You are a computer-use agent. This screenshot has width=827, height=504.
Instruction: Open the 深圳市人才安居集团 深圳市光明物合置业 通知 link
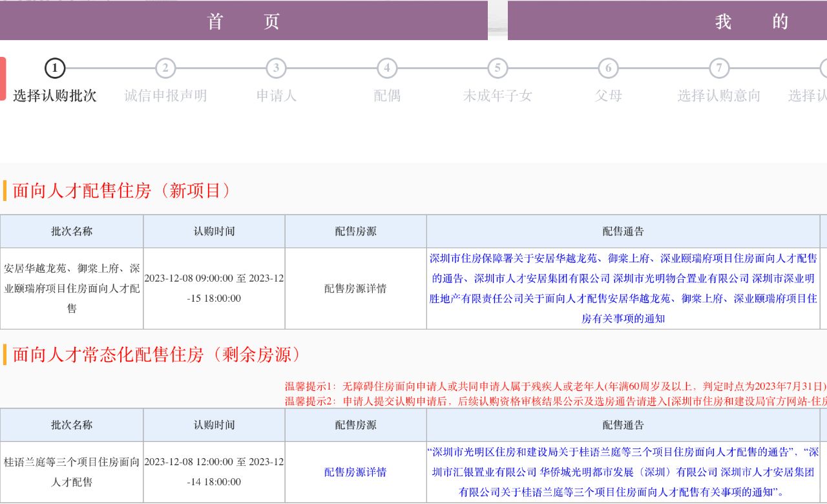tap(623, 299)
